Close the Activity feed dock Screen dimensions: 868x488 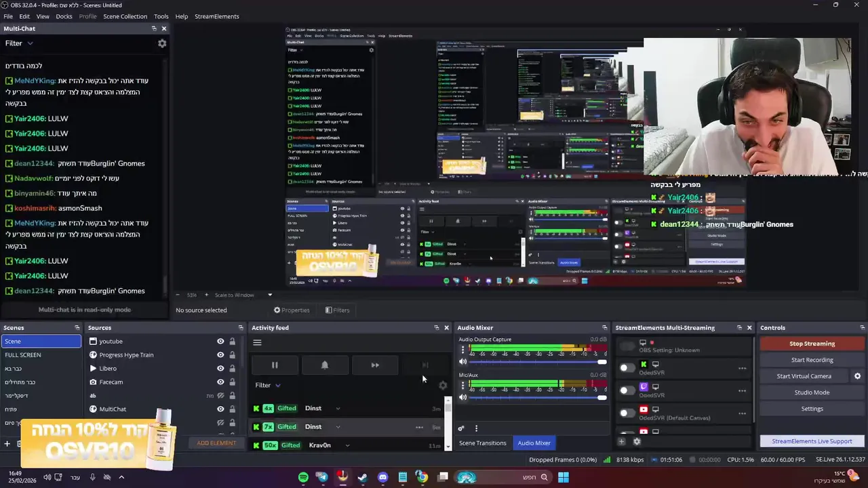[446, 327]
